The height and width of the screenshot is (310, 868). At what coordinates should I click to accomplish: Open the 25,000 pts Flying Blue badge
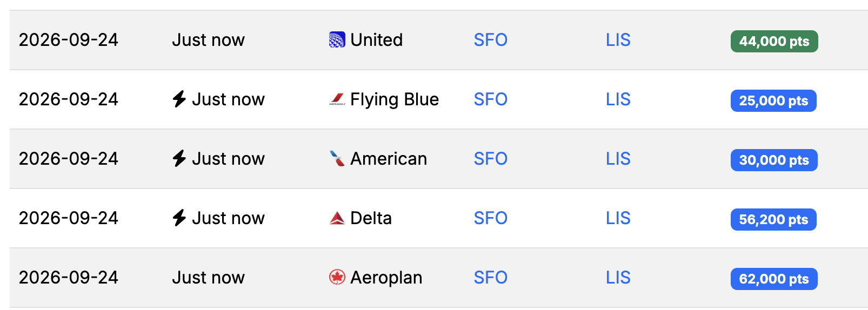[x=773, y=101]
